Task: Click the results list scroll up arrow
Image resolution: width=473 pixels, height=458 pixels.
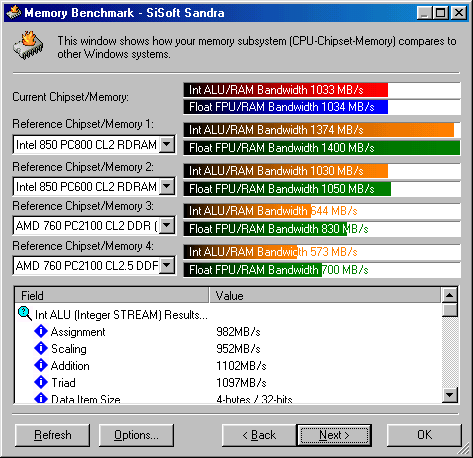Action: point(450,295)
